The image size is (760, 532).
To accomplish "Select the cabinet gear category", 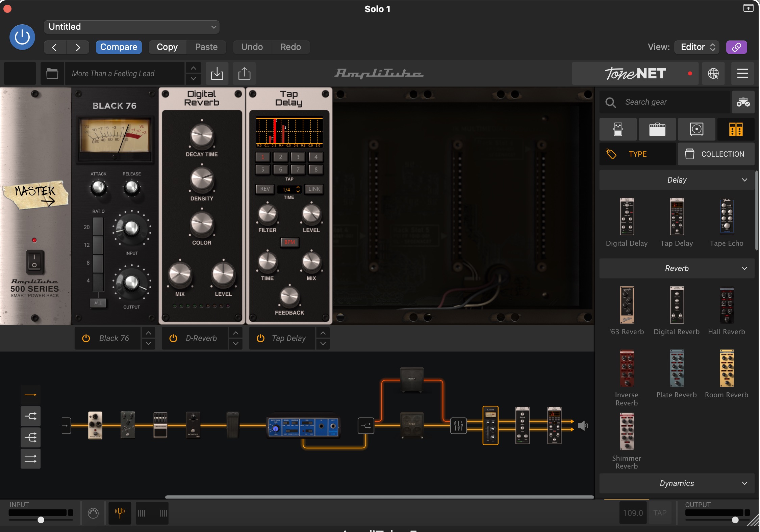I will tap(696, 129).
